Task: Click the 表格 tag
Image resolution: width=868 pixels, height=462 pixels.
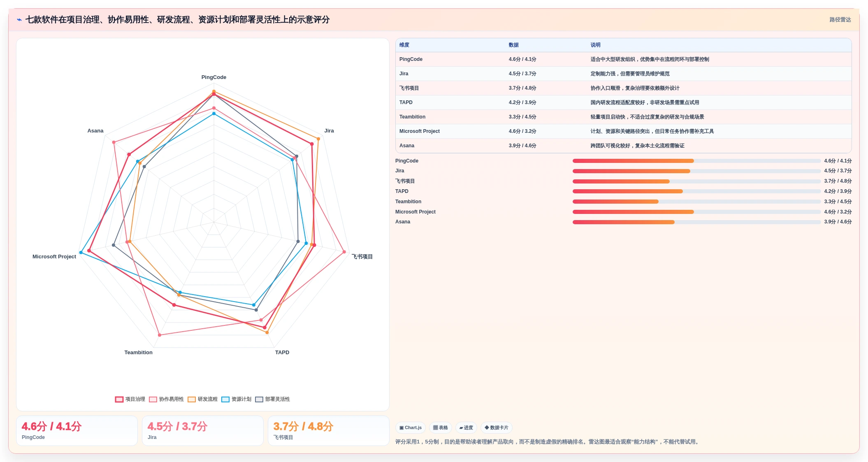Action: (x=441, y=427)
